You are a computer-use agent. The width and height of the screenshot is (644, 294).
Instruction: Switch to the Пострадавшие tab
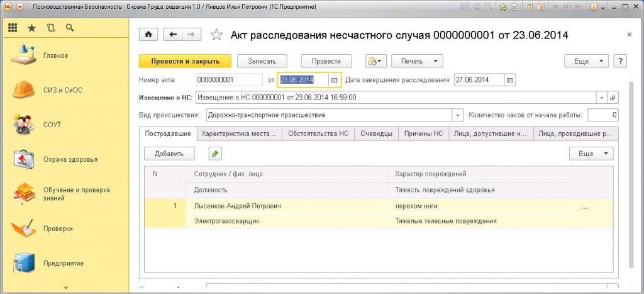pyautogui.click(x=167, y=133)
